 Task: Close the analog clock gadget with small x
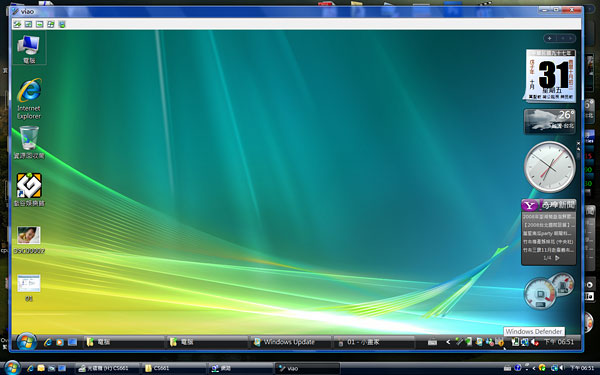pos(578,143)
